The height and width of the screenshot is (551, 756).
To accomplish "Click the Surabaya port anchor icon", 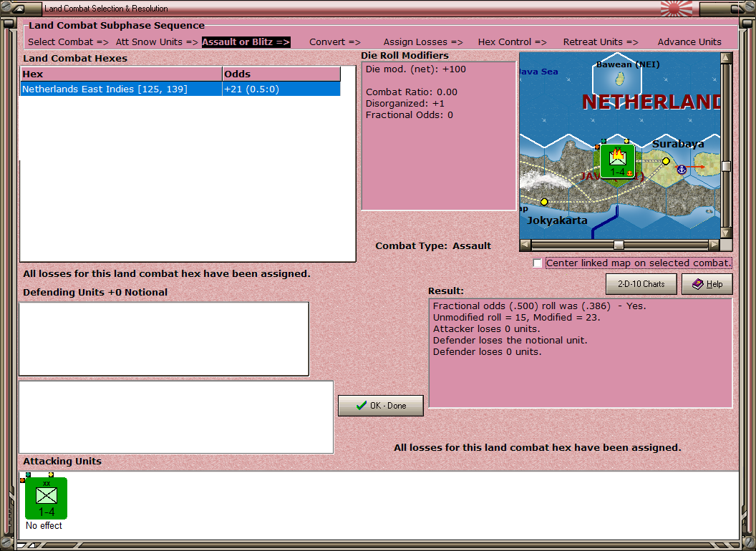I will coord(682,169).
